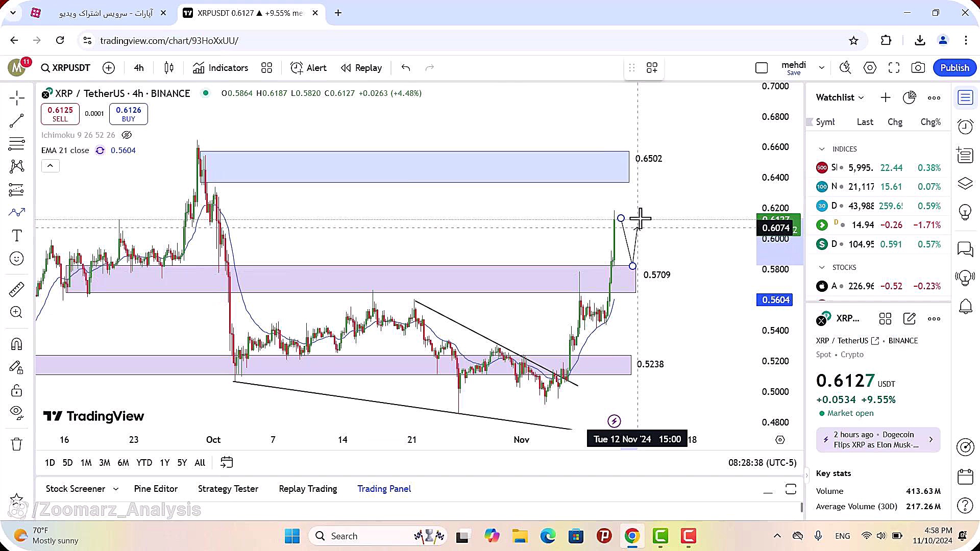The height and width of the screenshot is (551, 980).
Task: Open the Pine Editor tab
Action: [156, 489]
